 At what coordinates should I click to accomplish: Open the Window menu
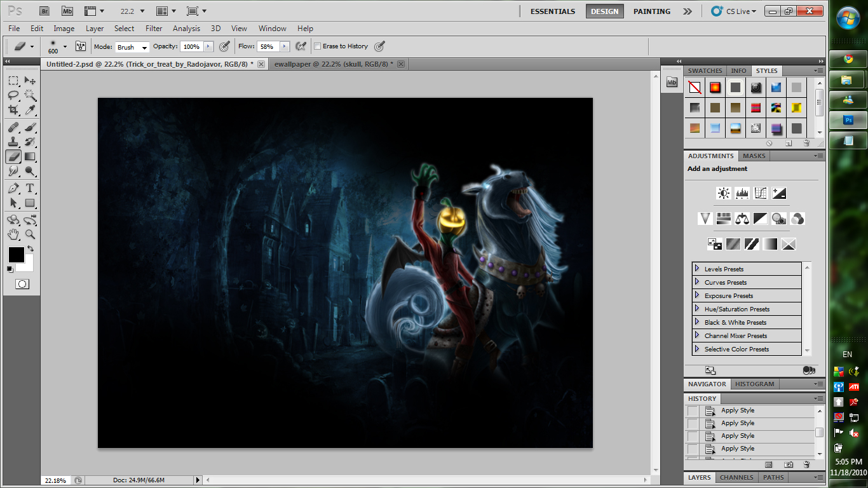pyautogui.click(x=273, y=29)
